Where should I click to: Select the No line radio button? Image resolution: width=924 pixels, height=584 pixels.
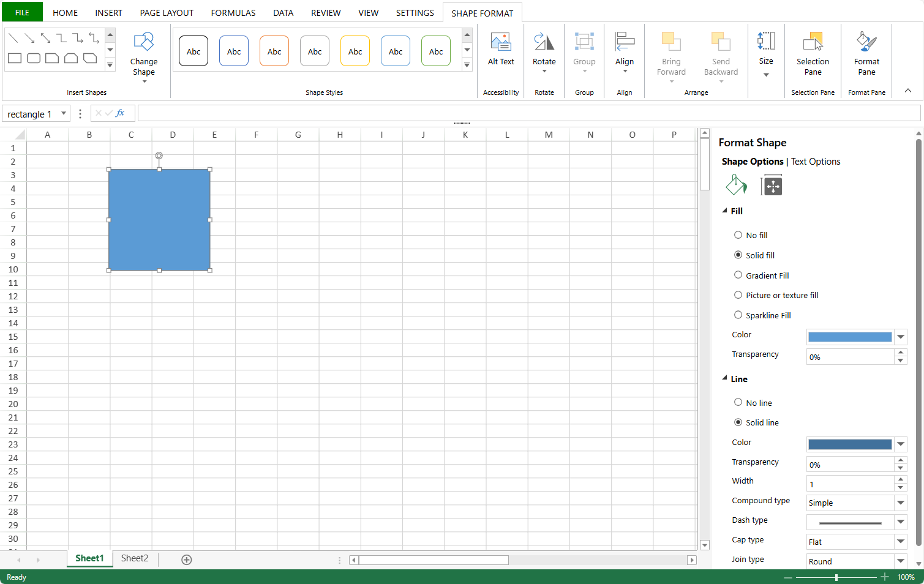pos(738,403)
